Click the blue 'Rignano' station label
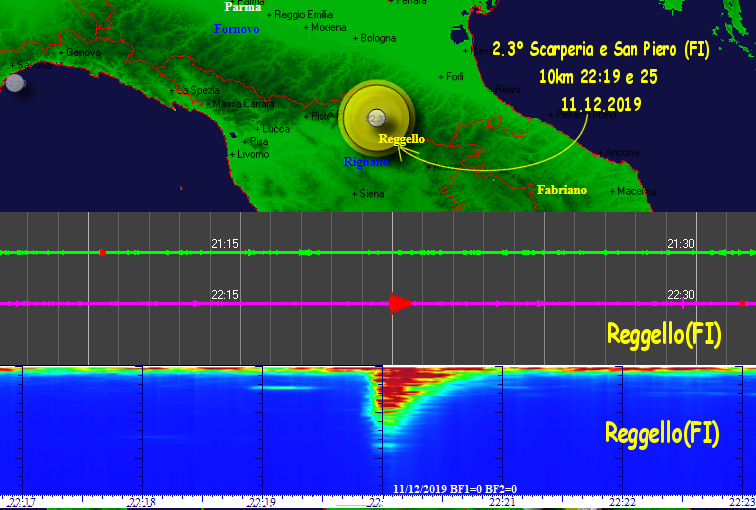 pyautogui.click(x=366, y=162)
